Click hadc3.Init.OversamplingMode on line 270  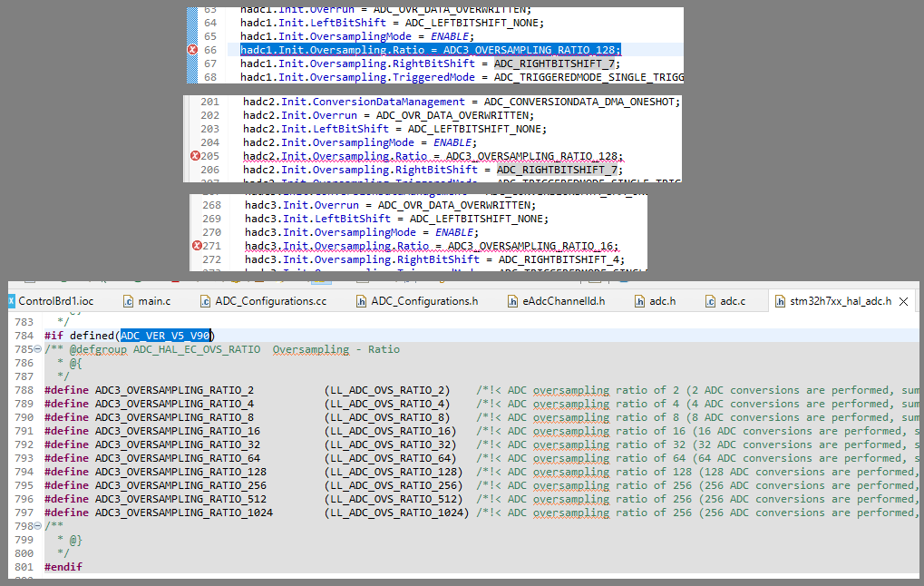331,231
